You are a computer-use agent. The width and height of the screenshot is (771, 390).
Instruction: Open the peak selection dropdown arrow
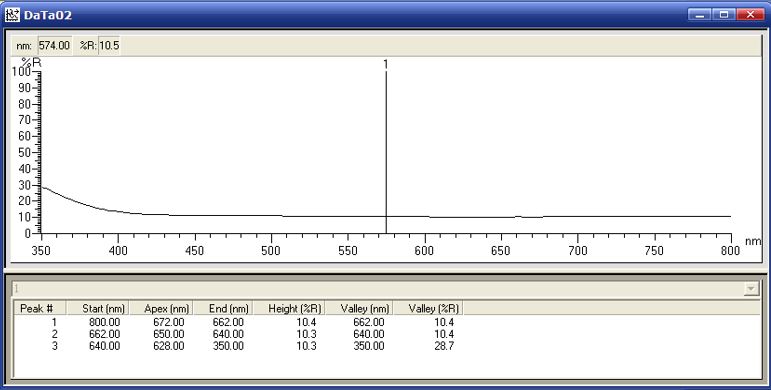(751, 289)
